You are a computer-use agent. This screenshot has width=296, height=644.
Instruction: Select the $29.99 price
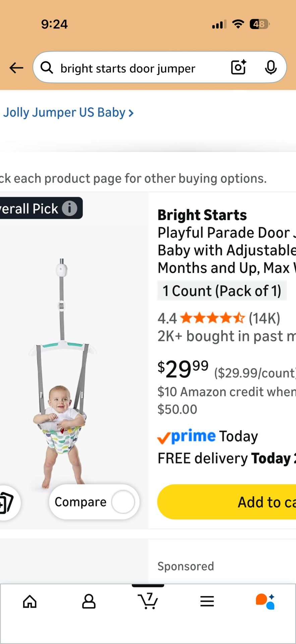[x=183, y=369]
